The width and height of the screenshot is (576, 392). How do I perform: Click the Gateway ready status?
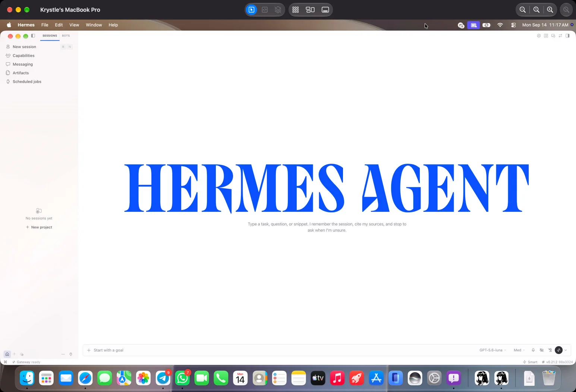26,362
